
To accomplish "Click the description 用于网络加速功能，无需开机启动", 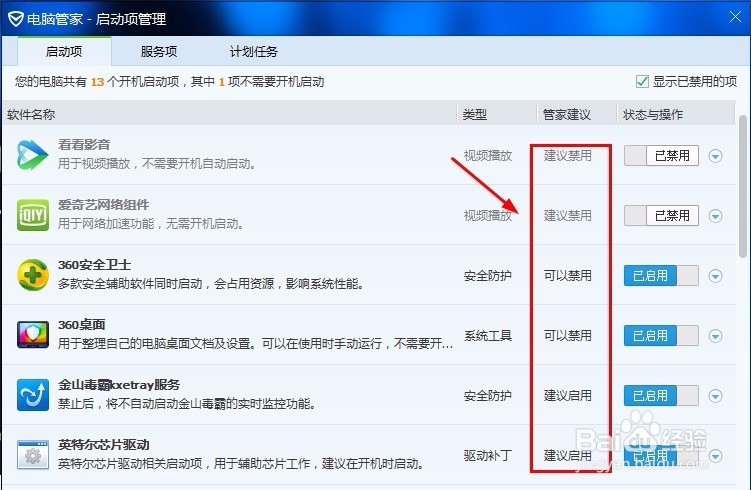I will tap(150, 224).
